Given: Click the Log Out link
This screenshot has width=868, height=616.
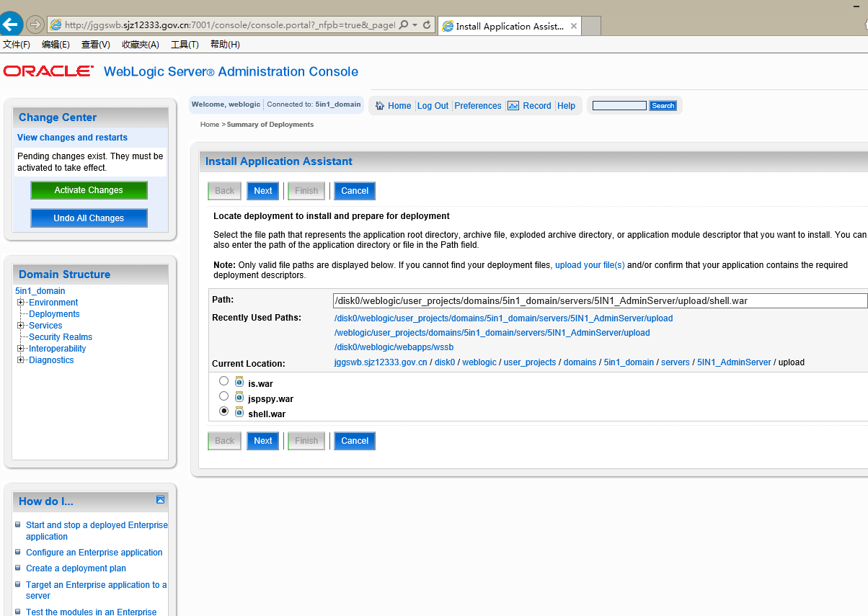Looking at the screenshot, I should (433, 106).
